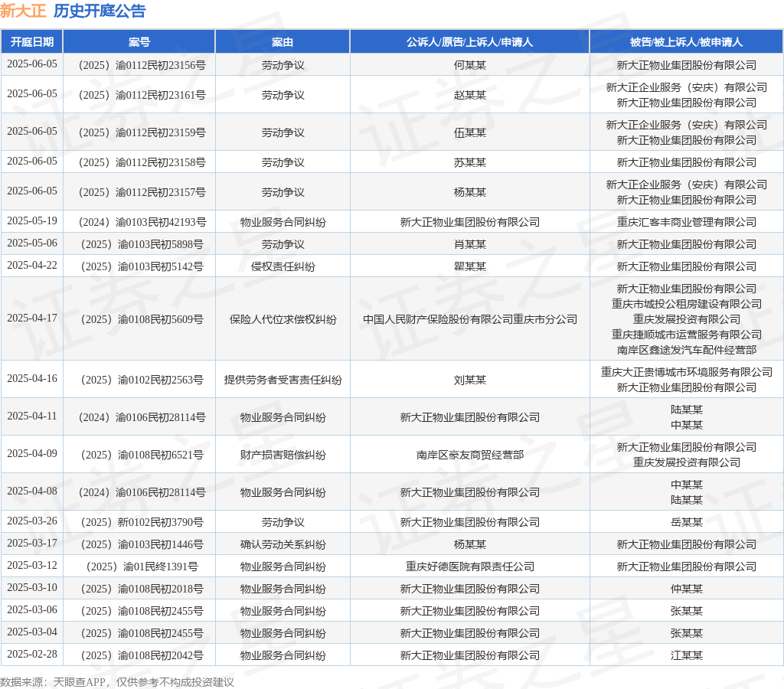Image resolution: width=784 pixels, height=689 pixels.
Task: Click the 数据来源 footer note
Action: (117, 682)
